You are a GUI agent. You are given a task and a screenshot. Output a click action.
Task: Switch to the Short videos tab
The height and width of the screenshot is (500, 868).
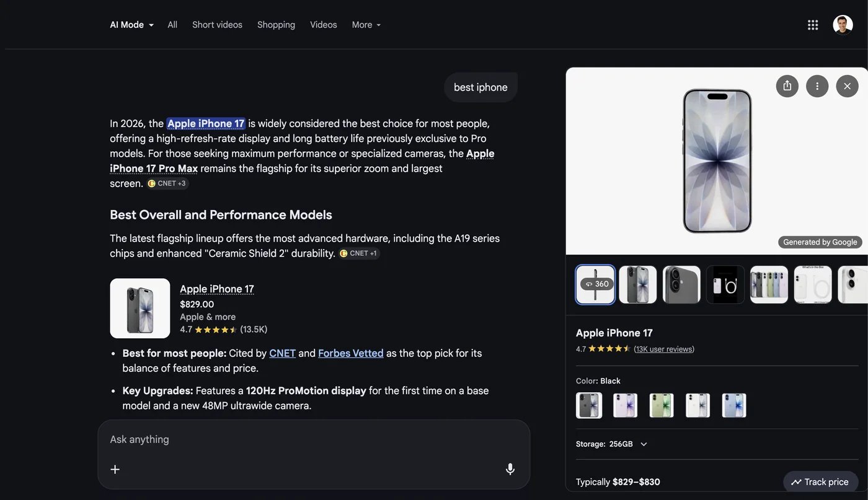point(217,25)
